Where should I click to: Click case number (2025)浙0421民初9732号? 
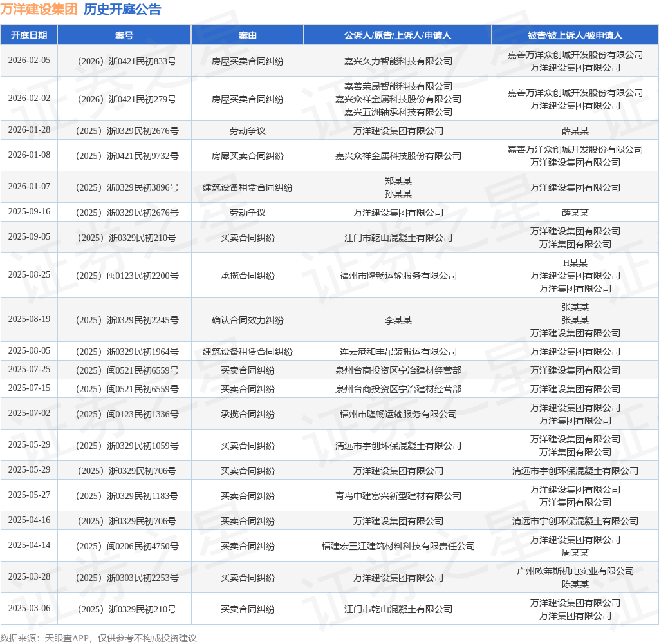tap(127, 156)
